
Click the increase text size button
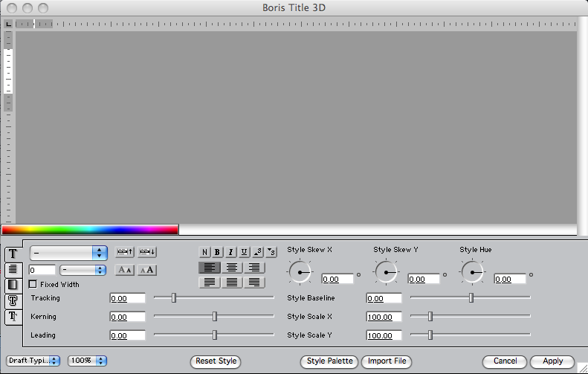147,270
